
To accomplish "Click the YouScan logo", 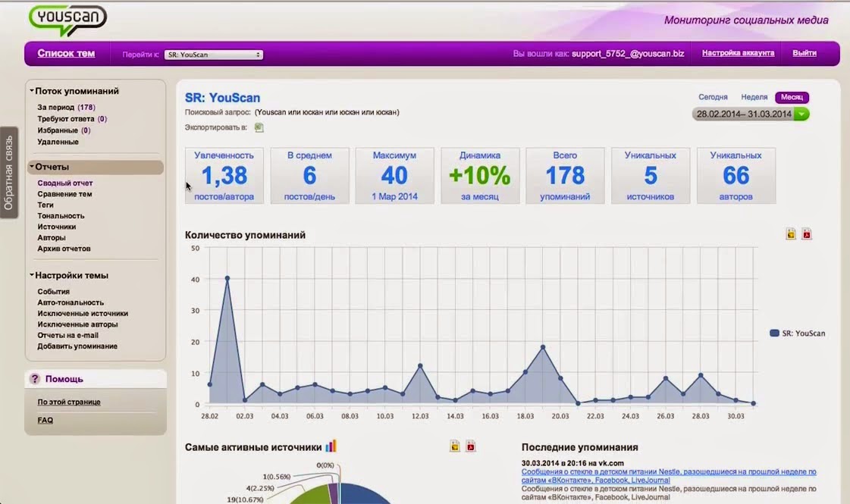I will (67, 20).
